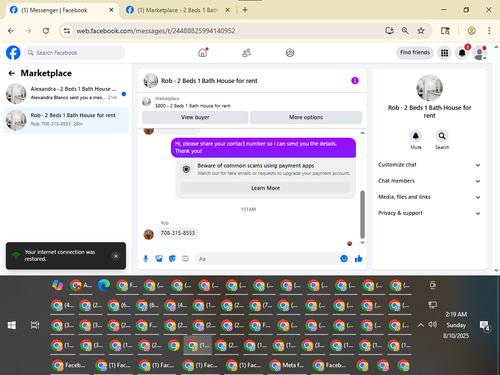Select the Rob conversation in list
The height and width of the screenshot is (375, 500).
coord(66,120)
